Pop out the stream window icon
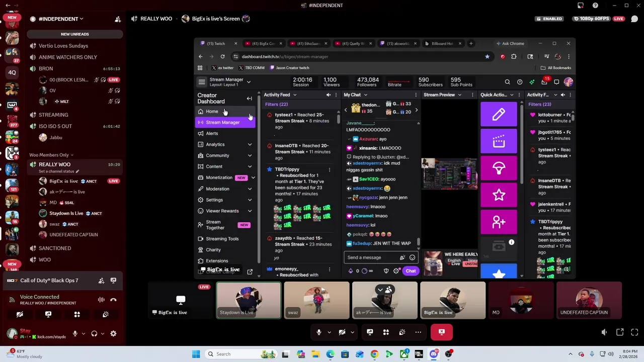 pos(620,332)
